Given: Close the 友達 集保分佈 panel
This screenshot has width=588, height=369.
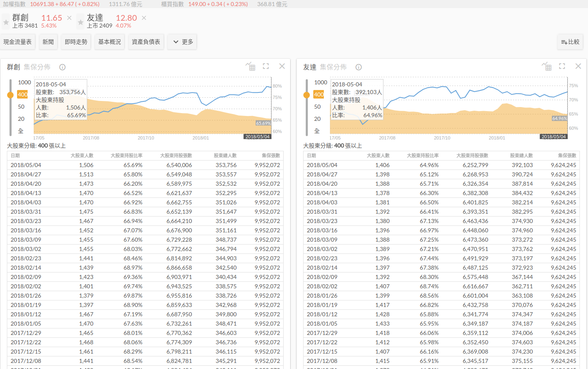Looking at the screenshot, I should 578,66.
